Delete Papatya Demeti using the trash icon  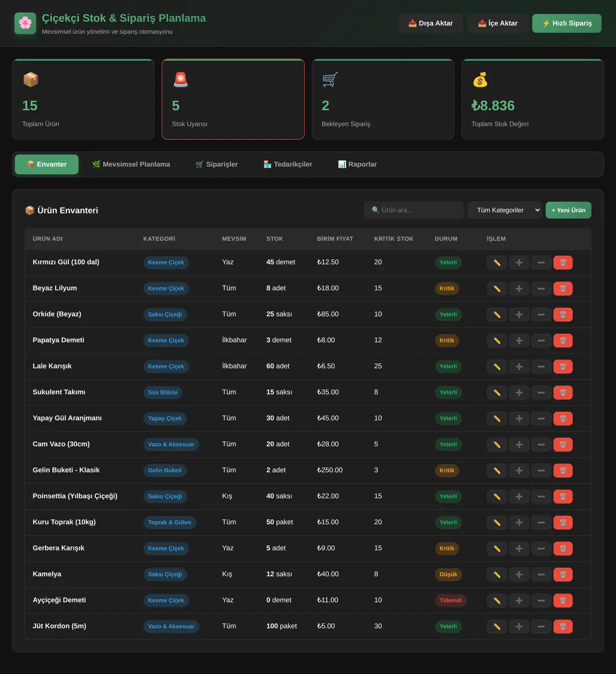tap(563, 341)
